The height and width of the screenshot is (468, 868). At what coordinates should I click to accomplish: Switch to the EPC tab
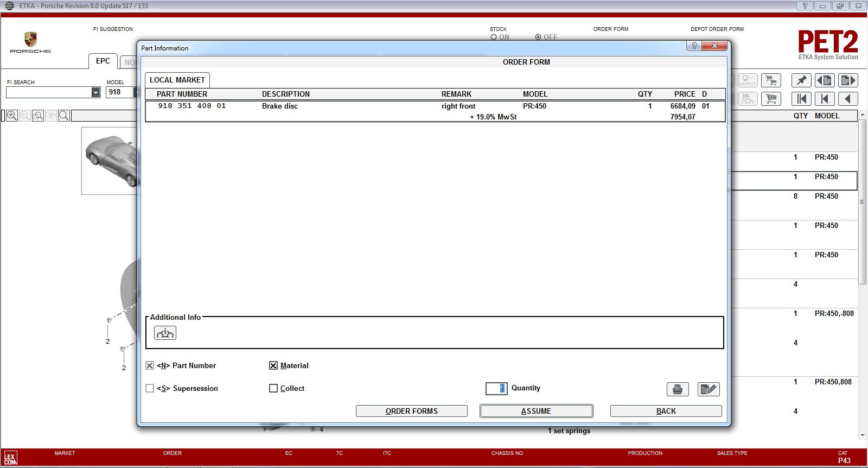tap(103, 61)
